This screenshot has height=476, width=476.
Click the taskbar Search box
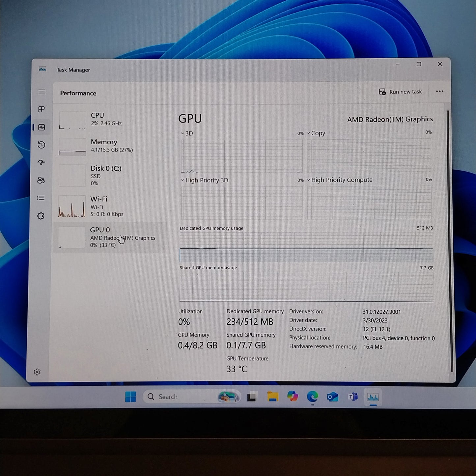(x=192, y=397)
